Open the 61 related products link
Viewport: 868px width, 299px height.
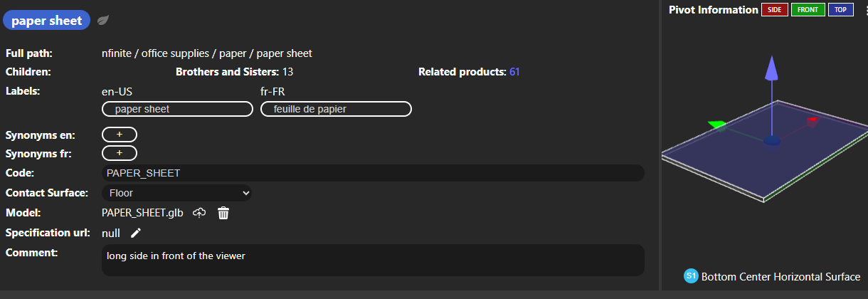tap(514, 72)
